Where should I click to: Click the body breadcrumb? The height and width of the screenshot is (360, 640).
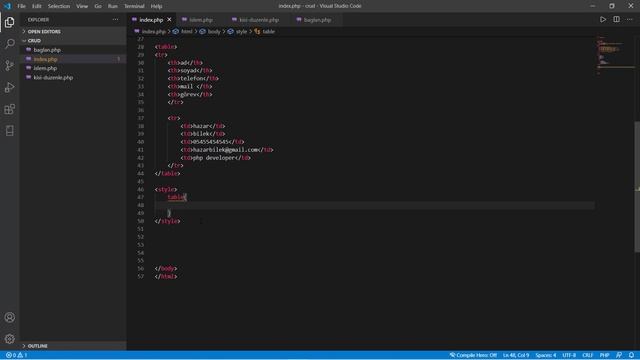(x=214, y=31)
